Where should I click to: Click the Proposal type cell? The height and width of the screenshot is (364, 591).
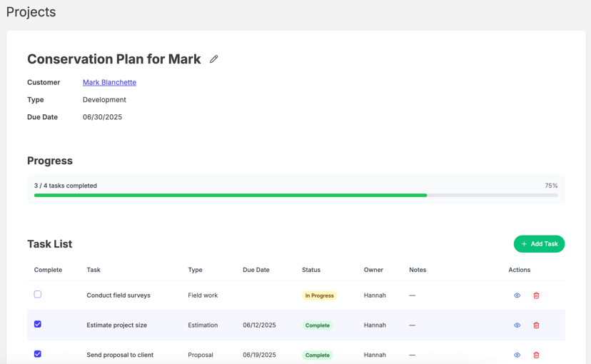pos(201,355)
